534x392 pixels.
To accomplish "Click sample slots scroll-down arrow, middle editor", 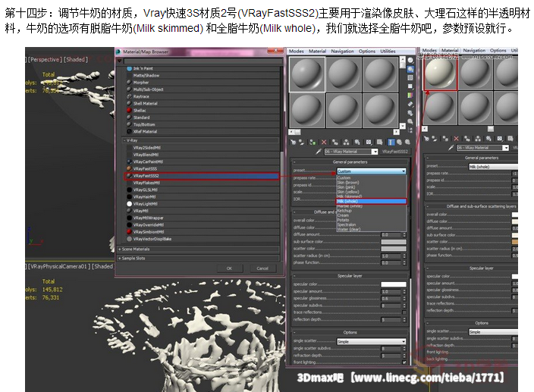I will tap(403, 126).
